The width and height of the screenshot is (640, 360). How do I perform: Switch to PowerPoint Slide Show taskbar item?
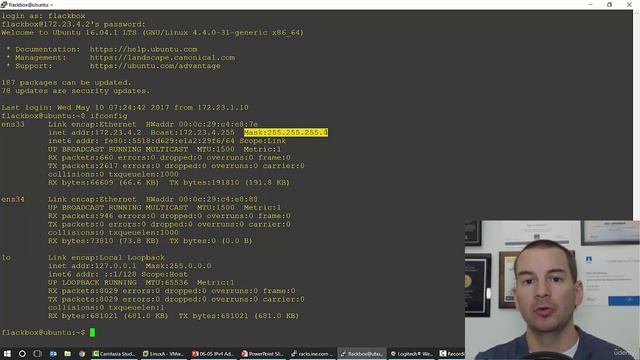(262, 353)
